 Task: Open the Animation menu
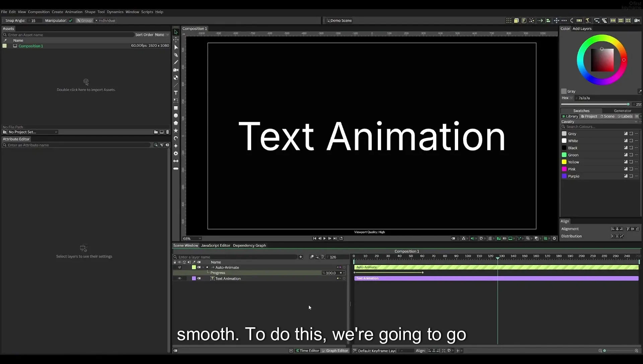(74, 12)
